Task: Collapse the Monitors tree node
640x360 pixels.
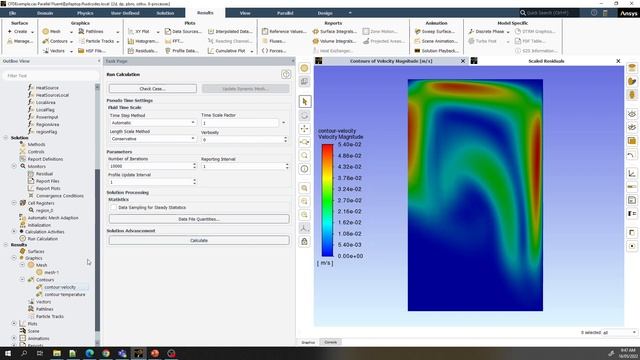Action: click(x=14, y=167)
